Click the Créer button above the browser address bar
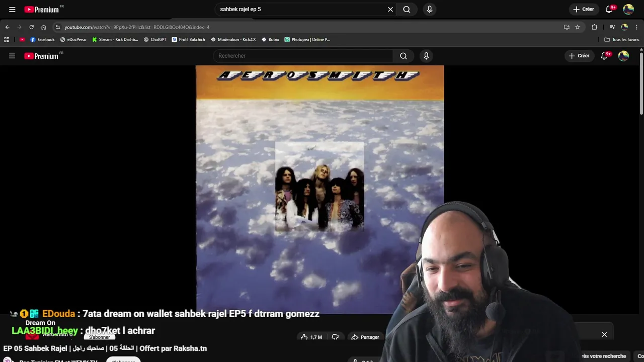 [x=584, y=9]
